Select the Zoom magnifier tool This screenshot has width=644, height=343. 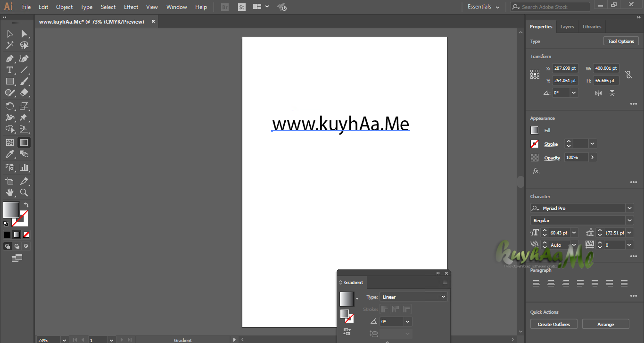click(24, 192)
